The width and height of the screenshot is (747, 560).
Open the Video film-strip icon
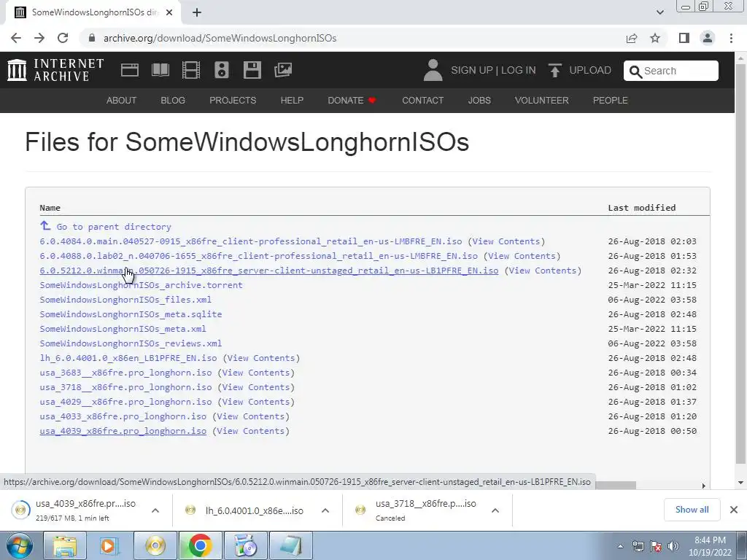(x=191, y=70)
